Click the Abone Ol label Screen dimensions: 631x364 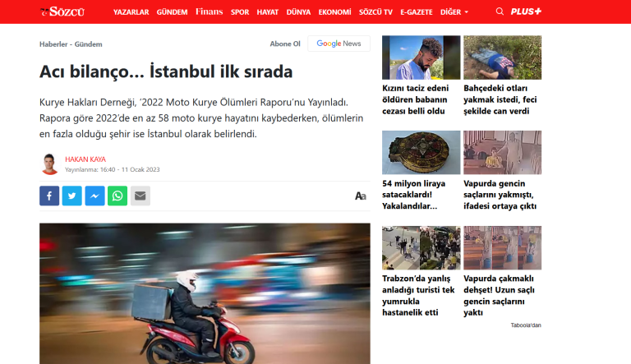point(285,44)
